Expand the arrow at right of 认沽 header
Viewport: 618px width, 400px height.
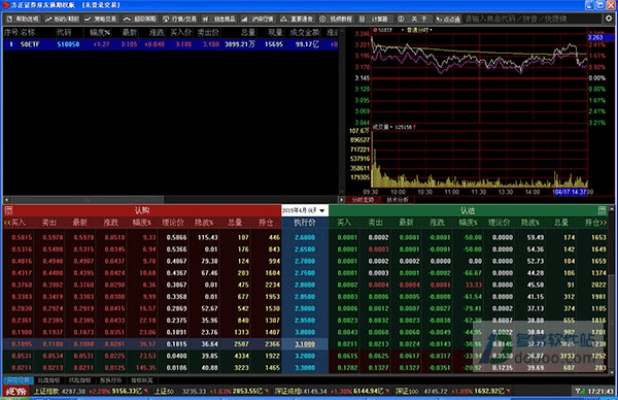pyautogui.click(x=609, y=210)
